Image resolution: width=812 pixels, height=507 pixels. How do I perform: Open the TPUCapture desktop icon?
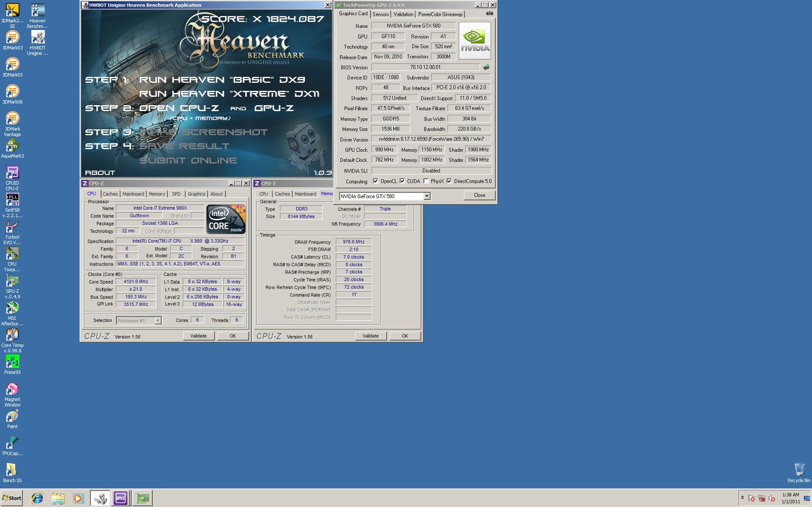pos(12,446)
